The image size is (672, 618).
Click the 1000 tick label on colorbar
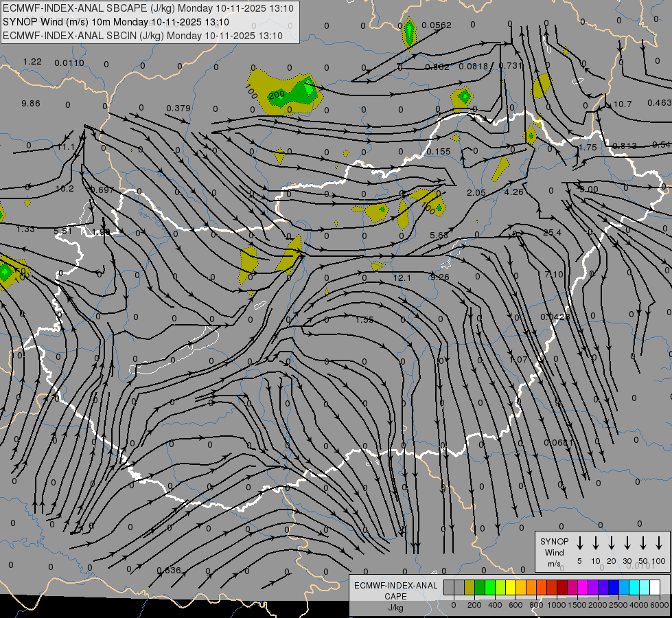(556, 605)
